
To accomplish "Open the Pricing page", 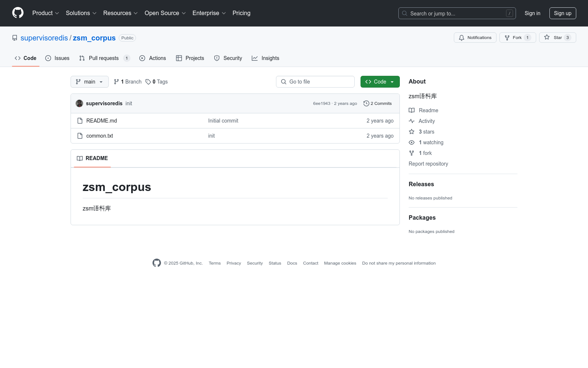I will pos(241,13).
